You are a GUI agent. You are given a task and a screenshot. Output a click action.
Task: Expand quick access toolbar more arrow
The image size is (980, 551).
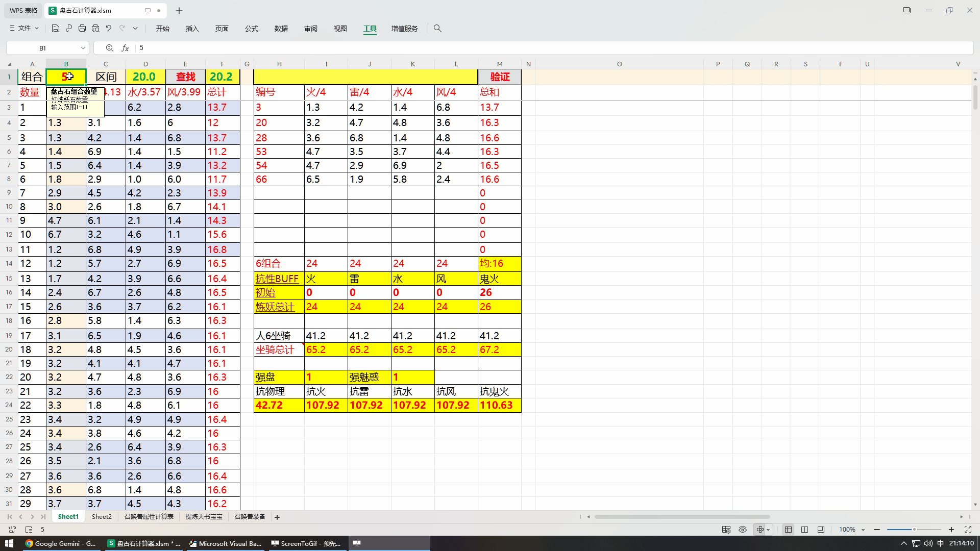(x=135, y=29)
